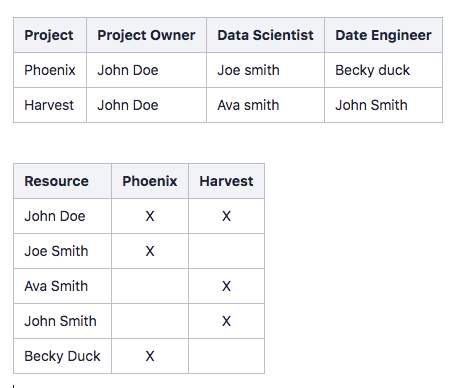Click the Joe smith data scientist cell
Screen dimensions: 458x388
point(265,70)
